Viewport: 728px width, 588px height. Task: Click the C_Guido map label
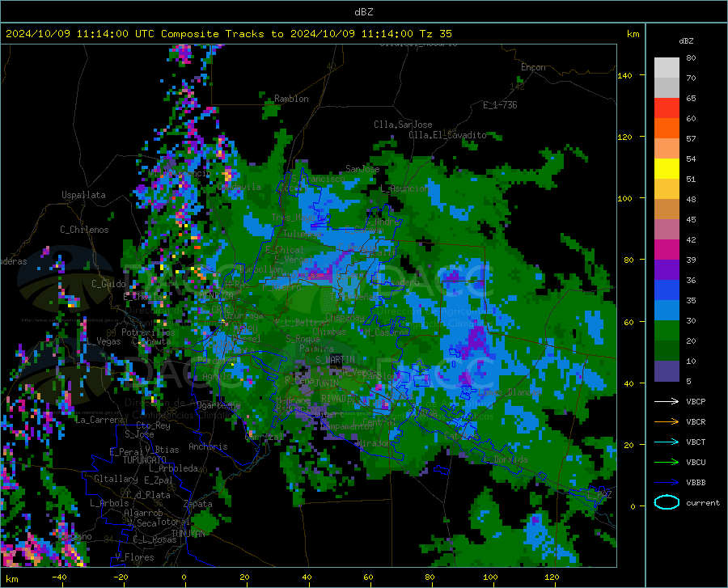108,284
